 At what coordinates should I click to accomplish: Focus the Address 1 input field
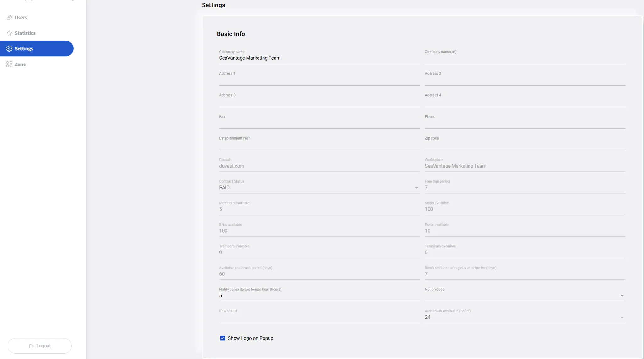tap(319, 80)
